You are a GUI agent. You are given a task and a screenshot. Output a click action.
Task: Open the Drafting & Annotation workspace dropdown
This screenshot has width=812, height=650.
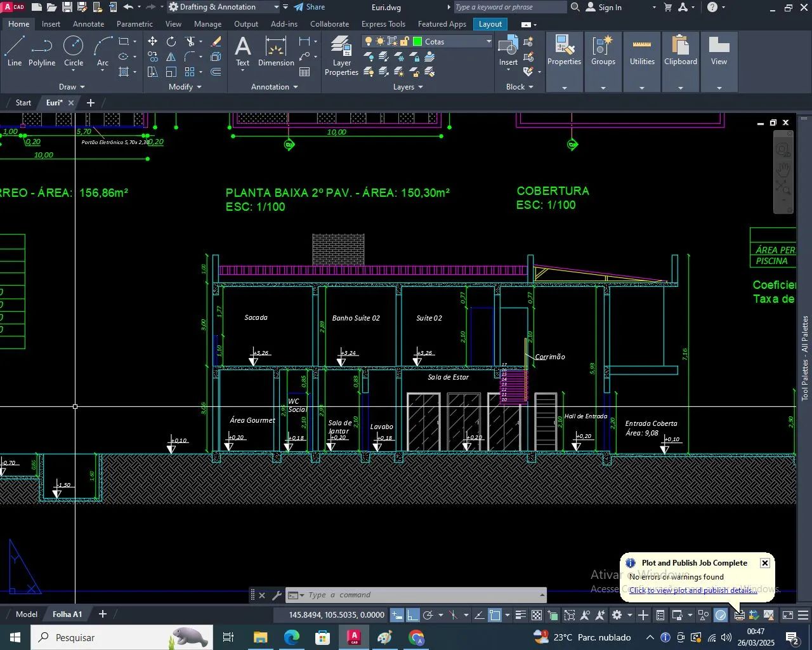point(277,7)
